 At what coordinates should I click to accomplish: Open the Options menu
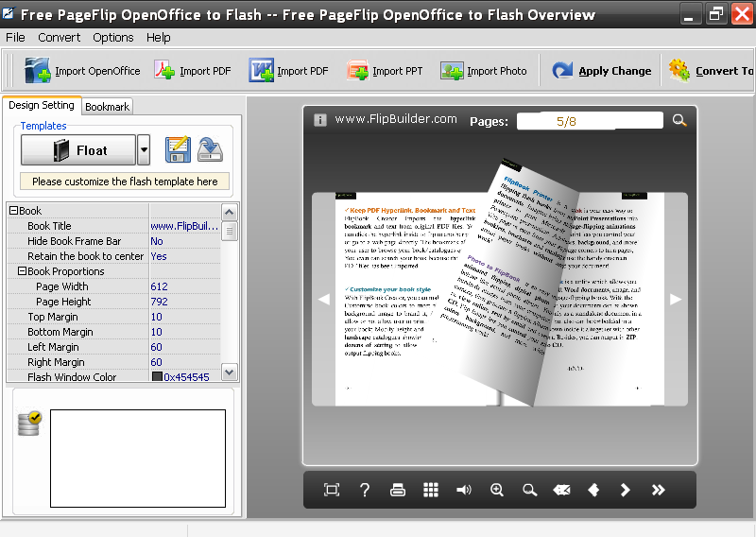point(113,38)
